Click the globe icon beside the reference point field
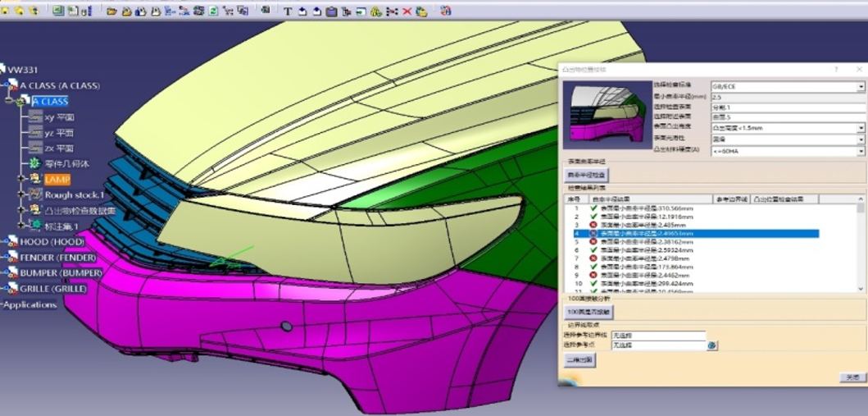 712,346
